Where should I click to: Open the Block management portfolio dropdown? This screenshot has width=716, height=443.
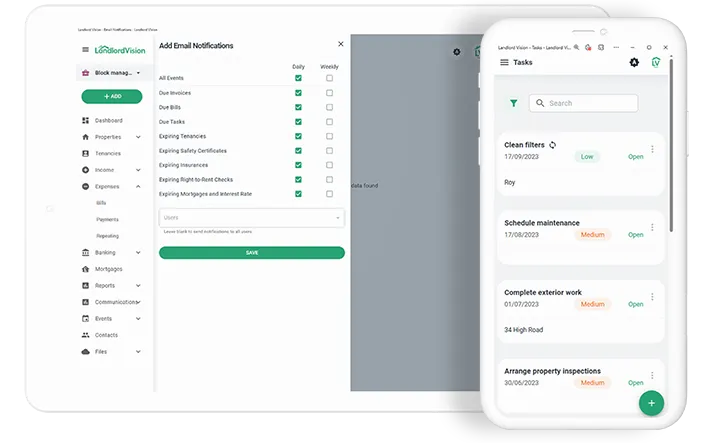pyautogui.click(x=112, y=73)
